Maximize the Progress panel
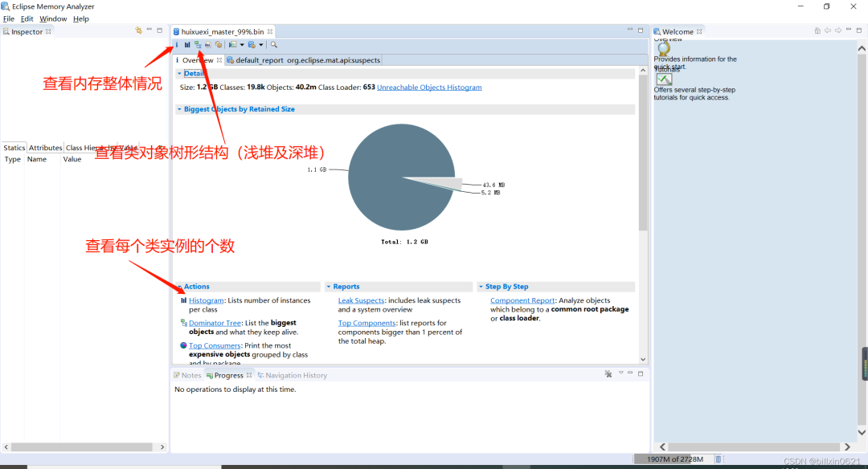Image resolution: width=868 pixels, height=469 pixels. pos(641,374)
